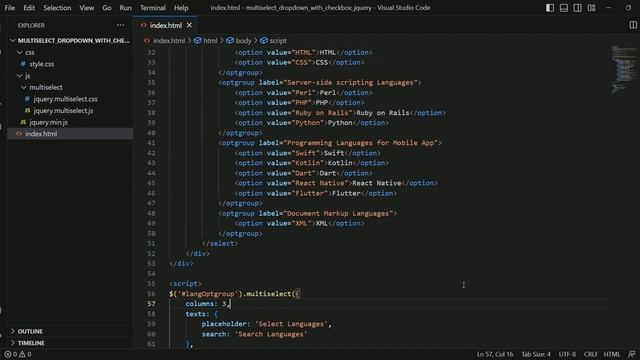This screenshot has width=640, height=360.
Task: Expand the TIMELINE section
Action: (x=70, y=343)
